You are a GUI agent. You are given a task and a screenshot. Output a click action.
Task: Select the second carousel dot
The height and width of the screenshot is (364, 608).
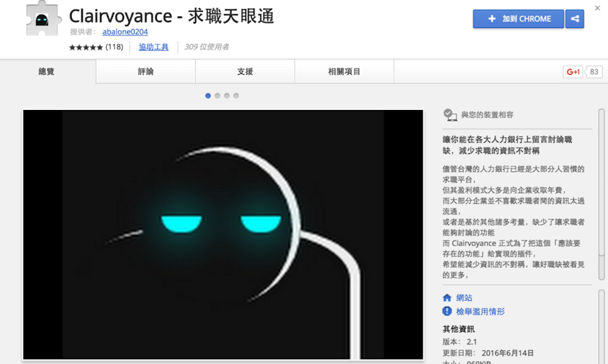[x=217, y=95]
